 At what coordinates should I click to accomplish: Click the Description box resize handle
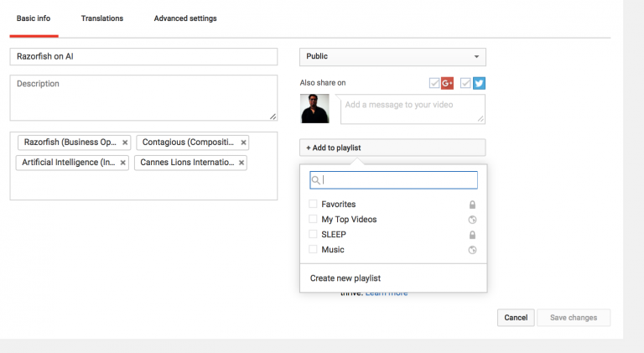pyautogui.click(x=273, y=117)
